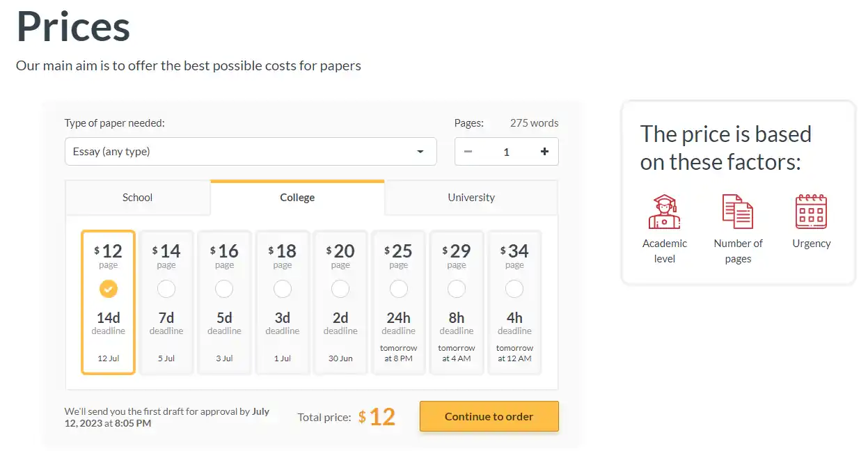Select the $18 per page 3d deadline
868x451 pixels.
[x=283, y=288]
